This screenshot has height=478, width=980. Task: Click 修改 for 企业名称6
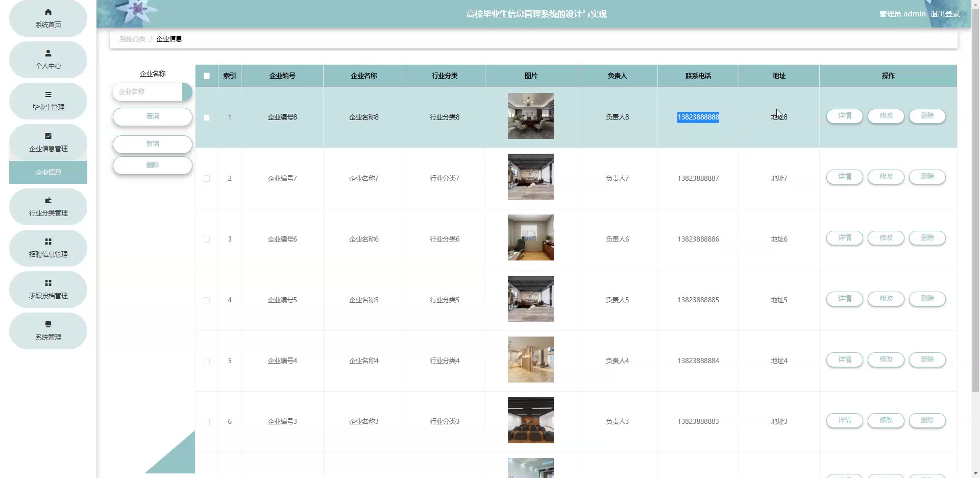pyautogui.click(x=886, y=238)
